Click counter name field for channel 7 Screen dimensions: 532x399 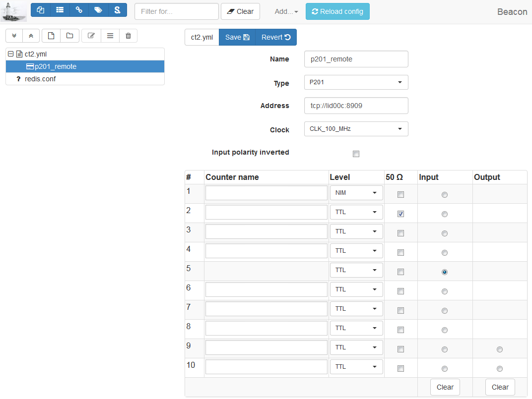pos(266,309)
